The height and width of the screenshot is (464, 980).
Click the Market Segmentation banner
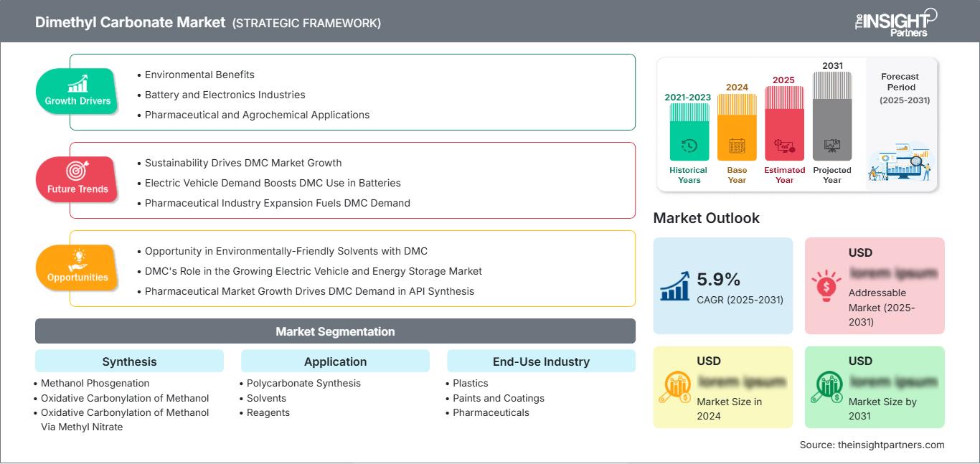click(335, 331)
